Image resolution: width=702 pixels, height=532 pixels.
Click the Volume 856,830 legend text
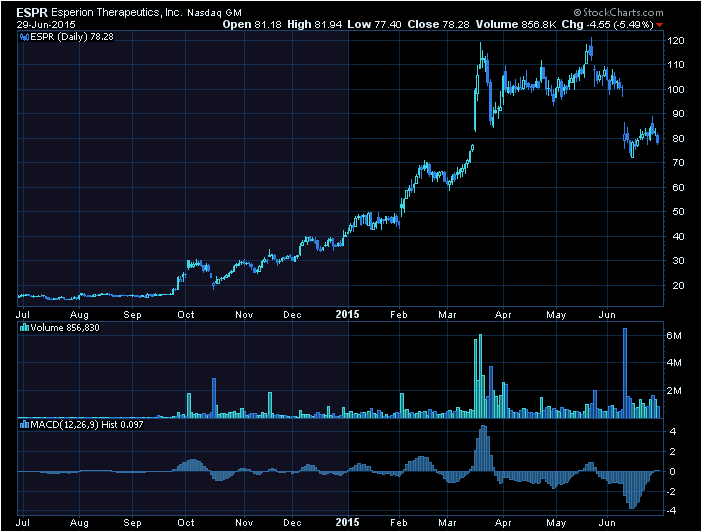pos(65,328)
